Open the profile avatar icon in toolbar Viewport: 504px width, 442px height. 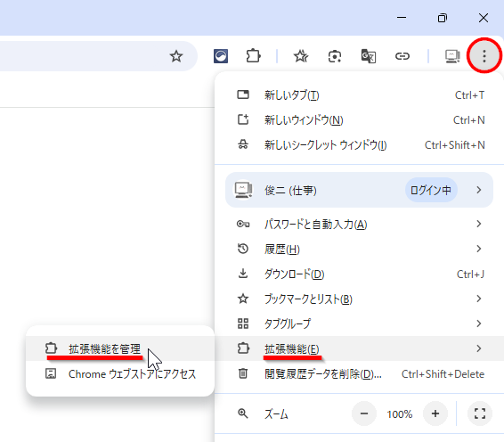click(x=452, y=56)
